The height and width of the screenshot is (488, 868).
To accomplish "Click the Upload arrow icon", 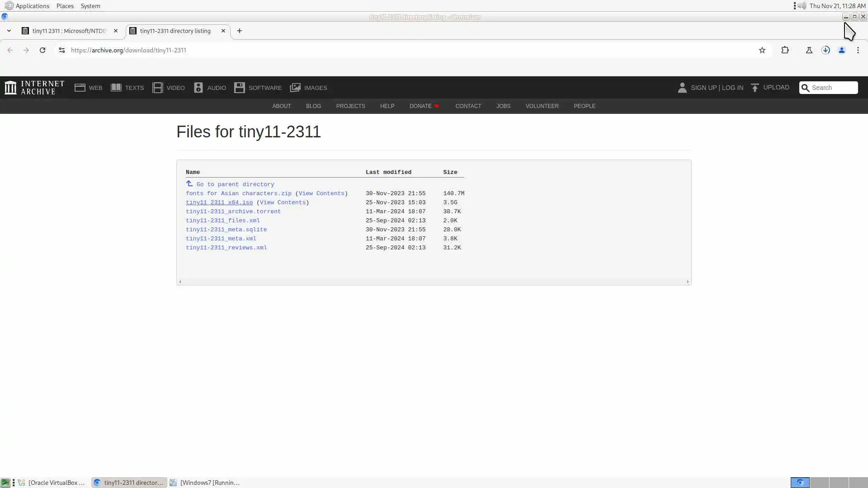I will (755, 88).
